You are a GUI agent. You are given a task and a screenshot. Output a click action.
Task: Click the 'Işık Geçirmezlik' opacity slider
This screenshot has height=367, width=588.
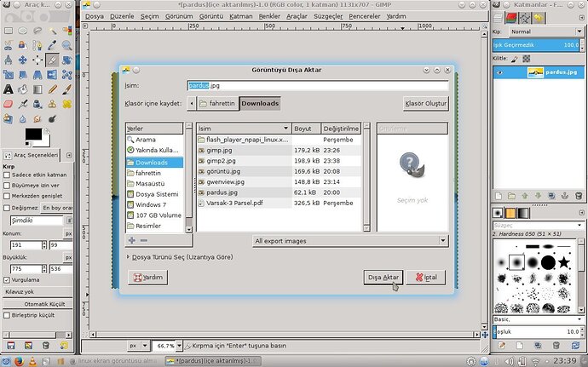(x=536, y=45)
